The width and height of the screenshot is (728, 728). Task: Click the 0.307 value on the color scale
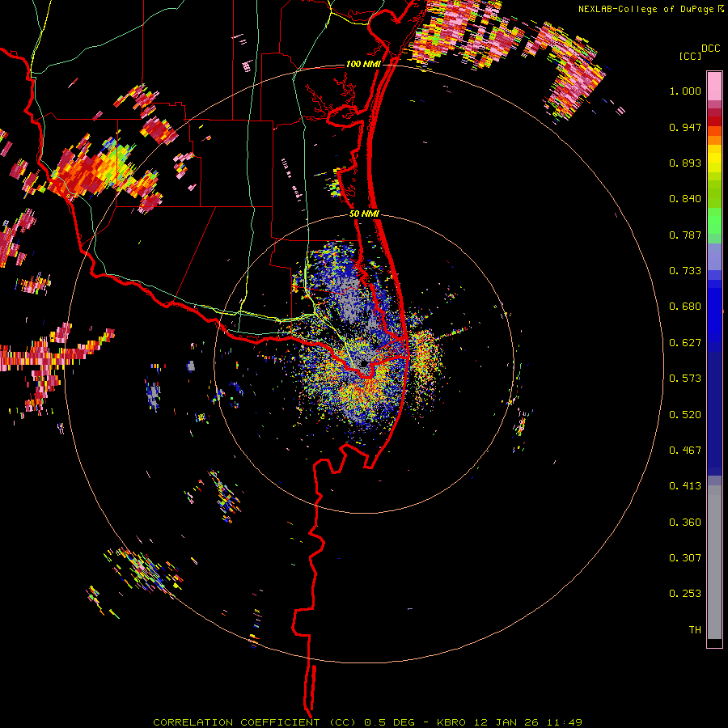tap(685, 558)
